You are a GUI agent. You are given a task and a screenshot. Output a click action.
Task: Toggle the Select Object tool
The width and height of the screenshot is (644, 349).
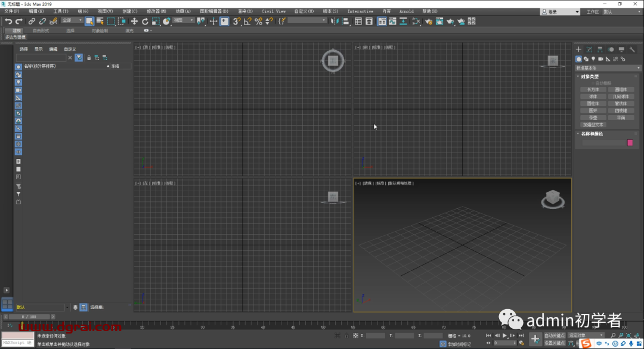(x=89, y=21)
